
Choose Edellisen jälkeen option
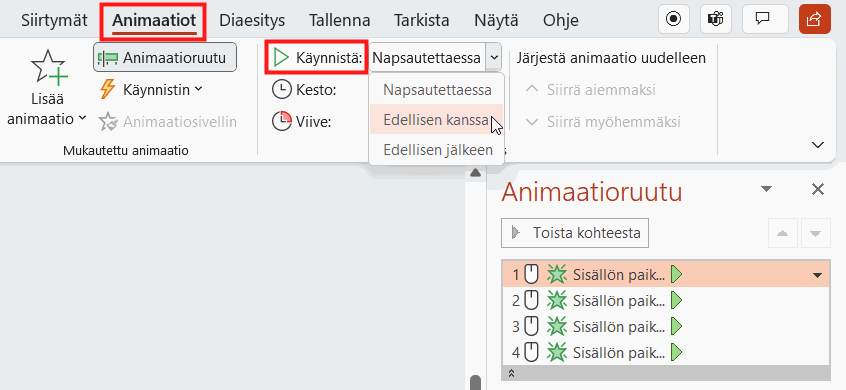coord(438,150)
